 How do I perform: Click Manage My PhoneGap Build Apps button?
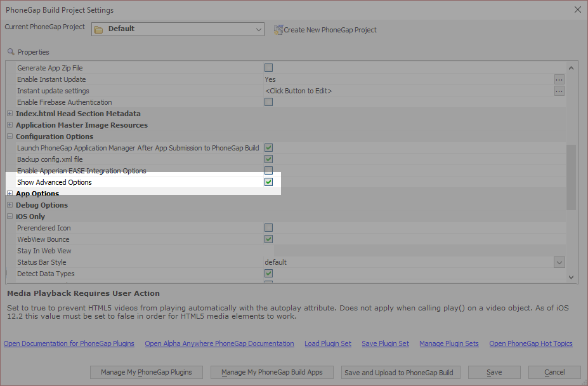pyautogui.click(x=272, y=372)
